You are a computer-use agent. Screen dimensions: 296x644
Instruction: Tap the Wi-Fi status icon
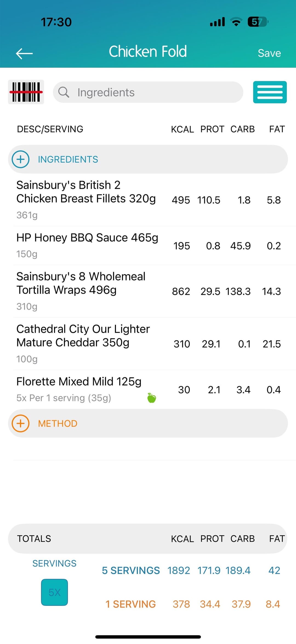[x=236, y=22]
